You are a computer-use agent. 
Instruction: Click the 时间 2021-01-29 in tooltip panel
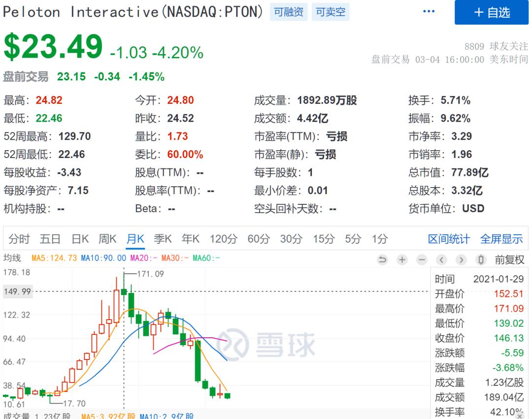[479, 279]
